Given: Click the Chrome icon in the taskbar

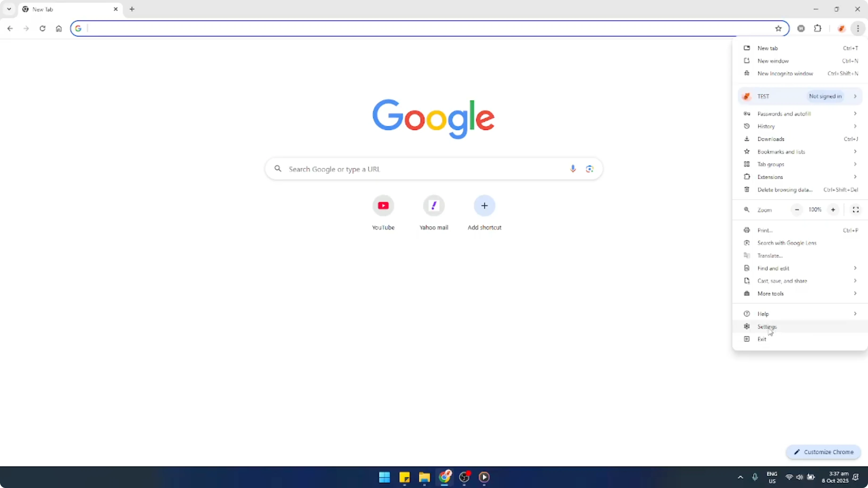Looking at the screenshot, I should pos(444,477).
